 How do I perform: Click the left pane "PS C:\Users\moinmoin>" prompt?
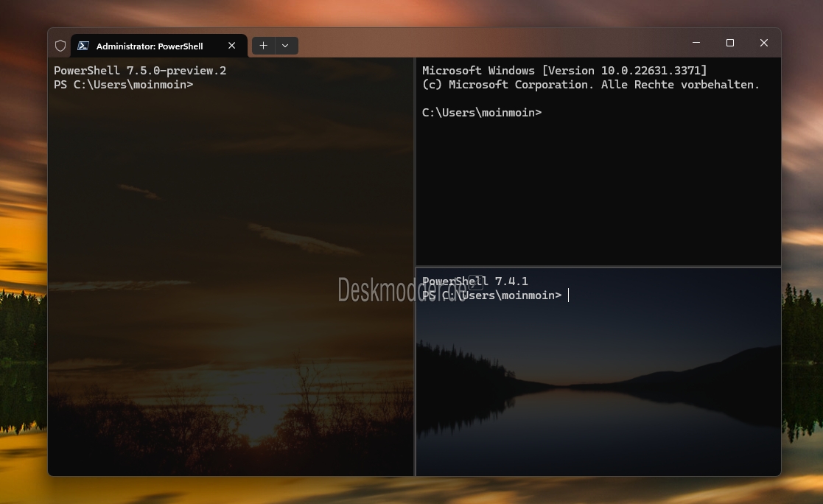[123, 85]
